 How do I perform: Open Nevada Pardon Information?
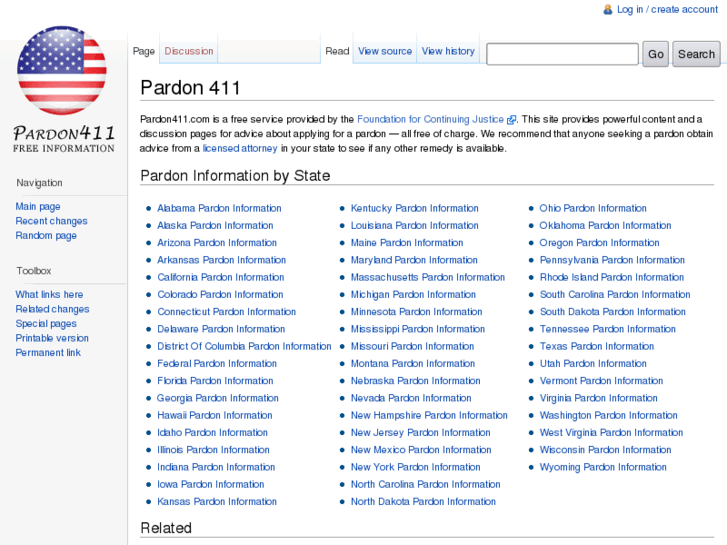tap(411, 398)
